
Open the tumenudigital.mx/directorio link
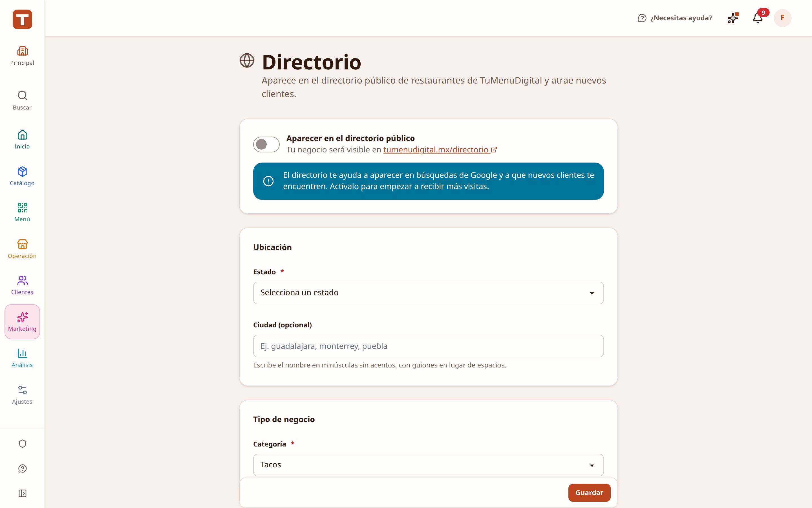tap(440, 150)
